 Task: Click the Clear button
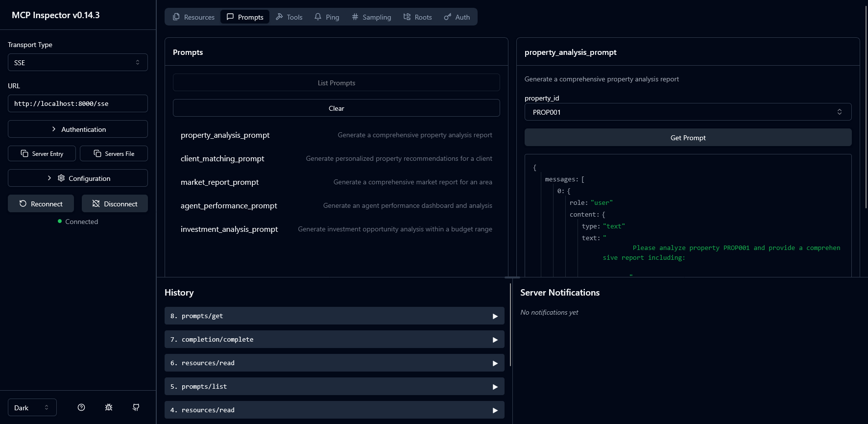coord(337,108)
